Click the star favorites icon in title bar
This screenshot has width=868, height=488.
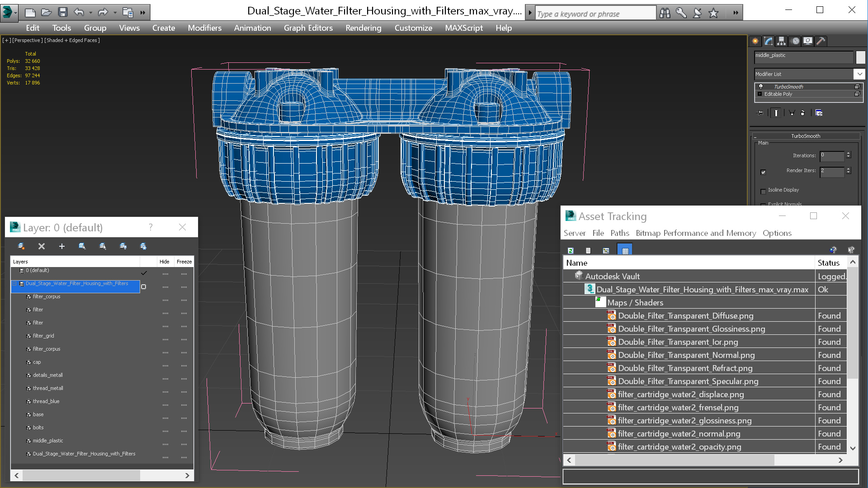(713, 13)
